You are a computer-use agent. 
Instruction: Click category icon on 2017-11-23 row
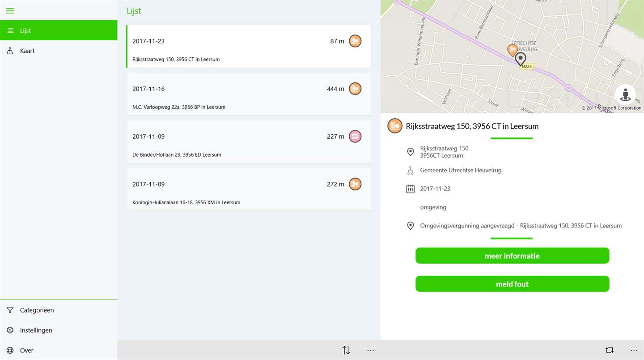[355, 41]
